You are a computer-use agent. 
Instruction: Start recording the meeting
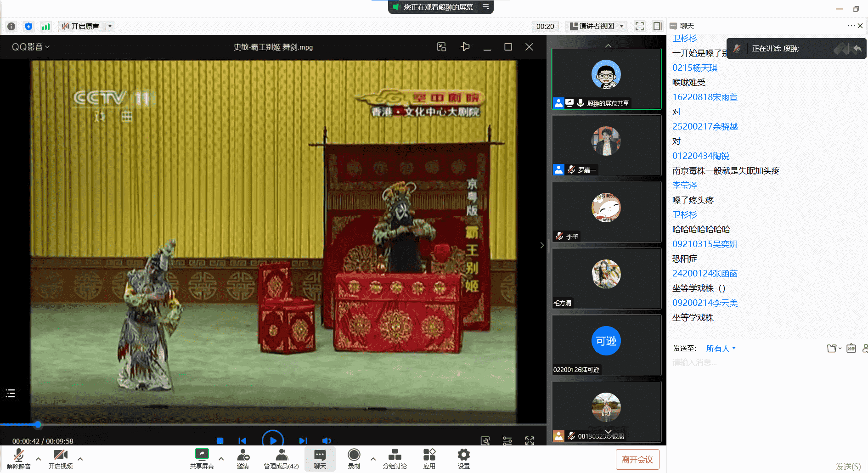click(x=354, y=458)
